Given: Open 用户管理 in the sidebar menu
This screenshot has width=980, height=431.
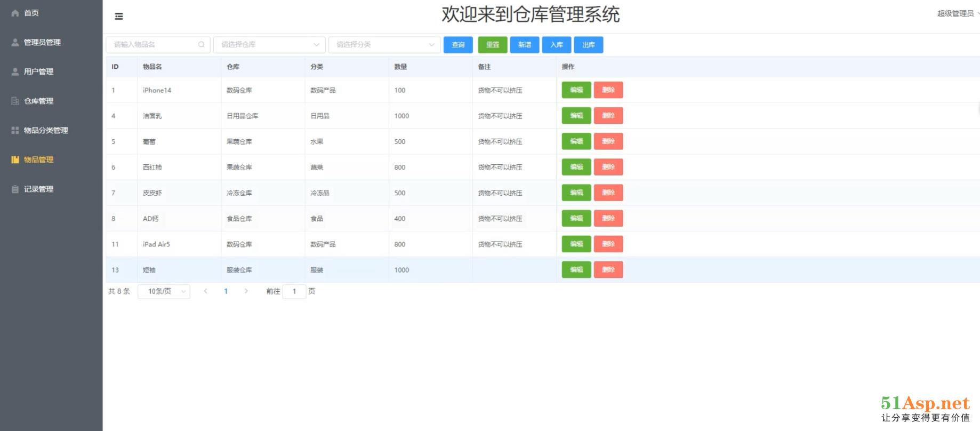Looking at the screenshot, I should [x=38, y=71].
